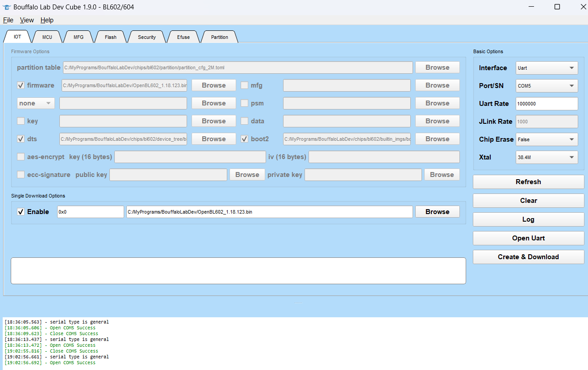Click the single download address field 0x0
Viewport: 588px width, 370px height.
(x=91, y=212)
